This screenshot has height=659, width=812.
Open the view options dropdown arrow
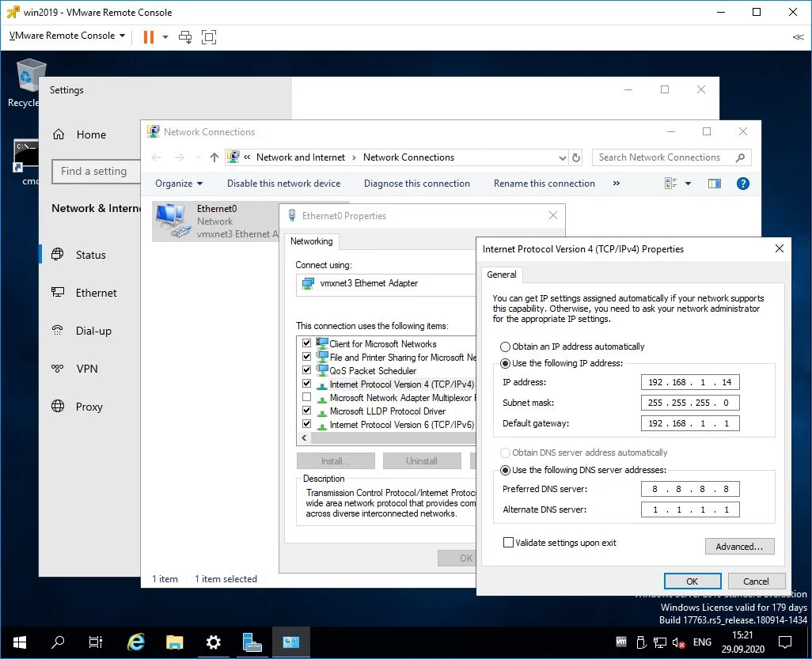coord(689,184)
